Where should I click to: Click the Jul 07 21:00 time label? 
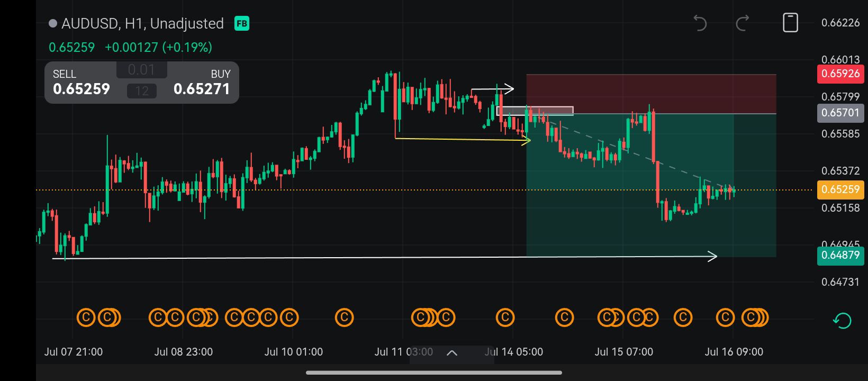click(74, 352)
